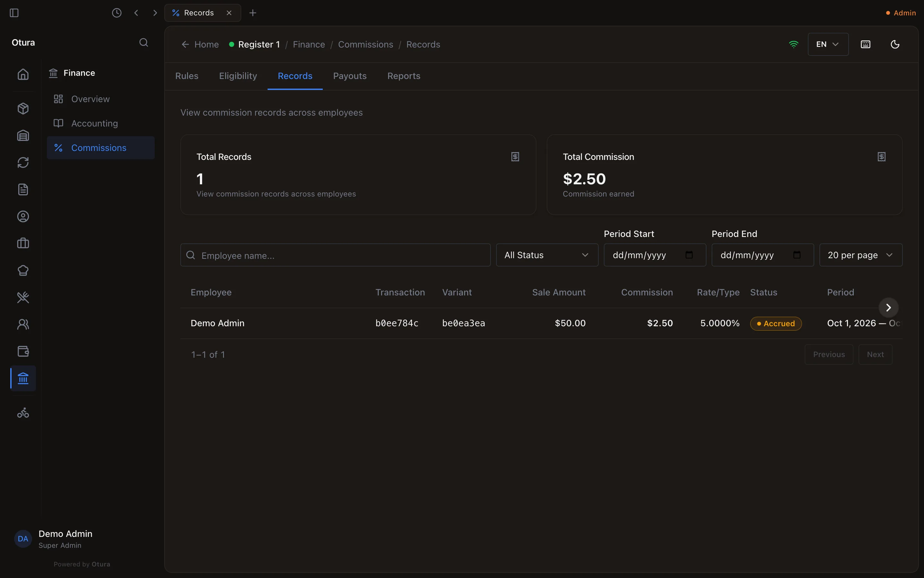Click the Commissions breadcrumb
Viewport: 924px width, 578px height.
365,44
